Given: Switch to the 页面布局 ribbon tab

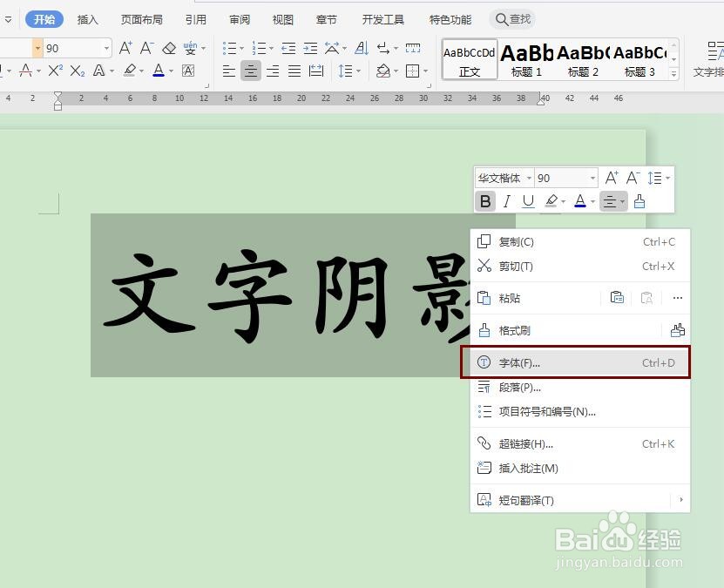Looking at the screenshot, I should point(142,19).
